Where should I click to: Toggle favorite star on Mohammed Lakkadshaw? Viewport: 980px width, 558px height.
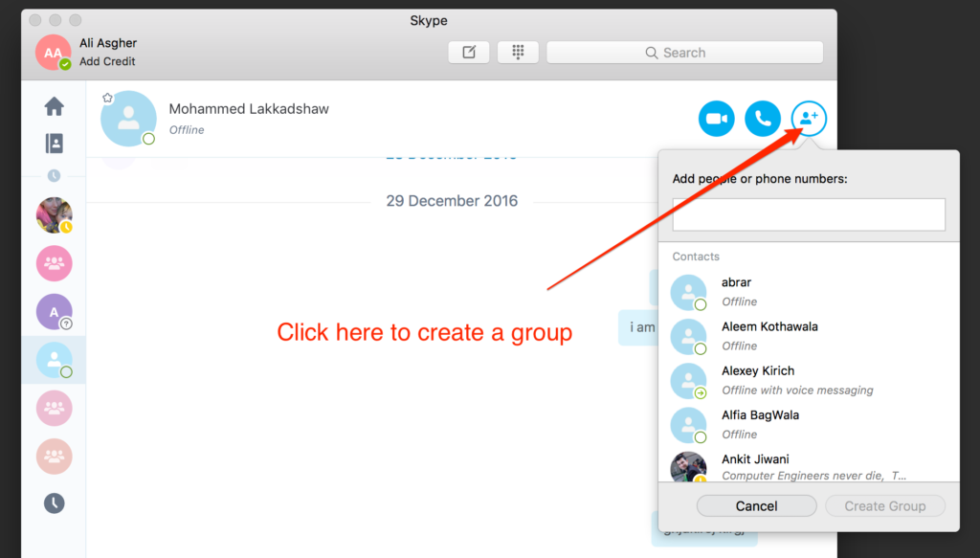click(x=107, y=98)
